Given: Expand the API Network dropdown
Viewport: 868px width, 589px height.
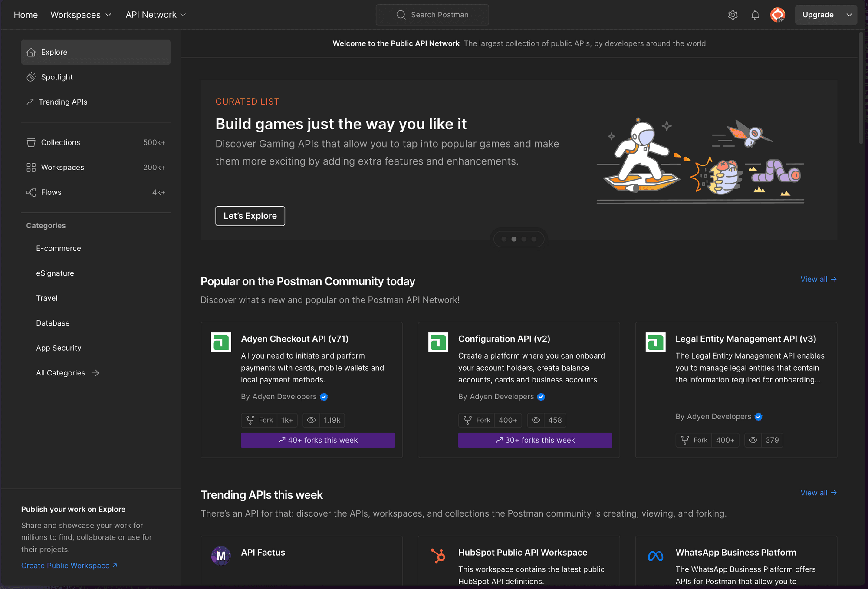Looking at the screenshot, I should (155, 15).
